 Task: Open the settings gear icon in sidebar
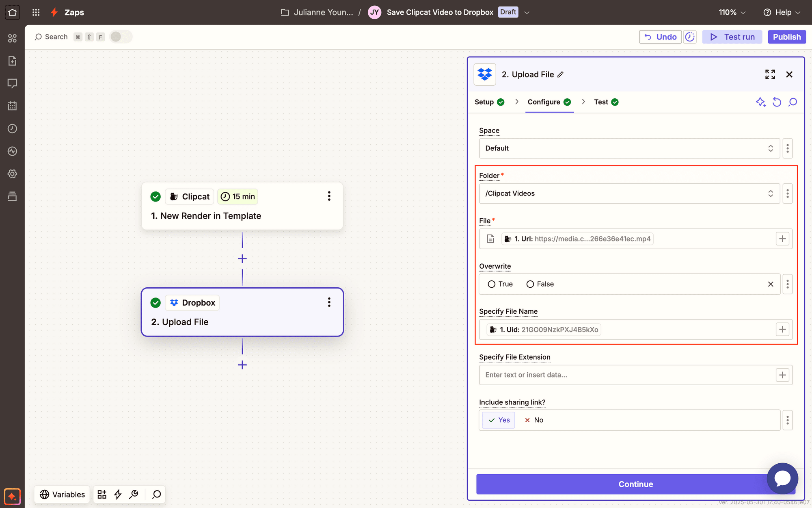tap(12, 174)
